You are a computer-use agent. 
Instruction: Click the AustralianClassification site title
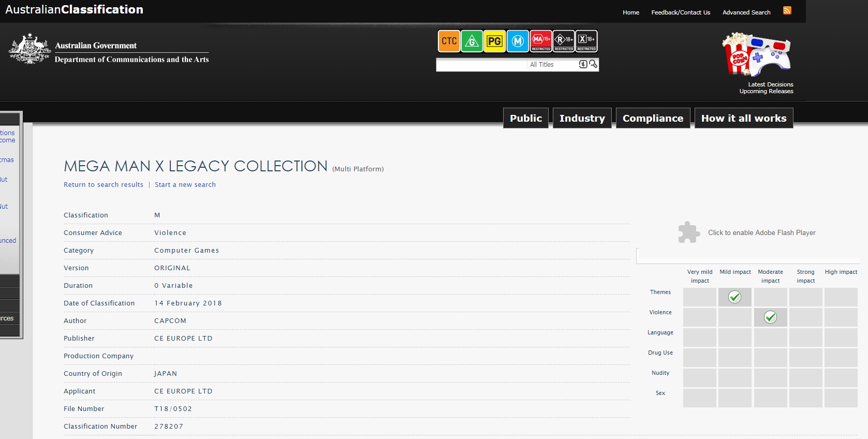tap(74, 9)
